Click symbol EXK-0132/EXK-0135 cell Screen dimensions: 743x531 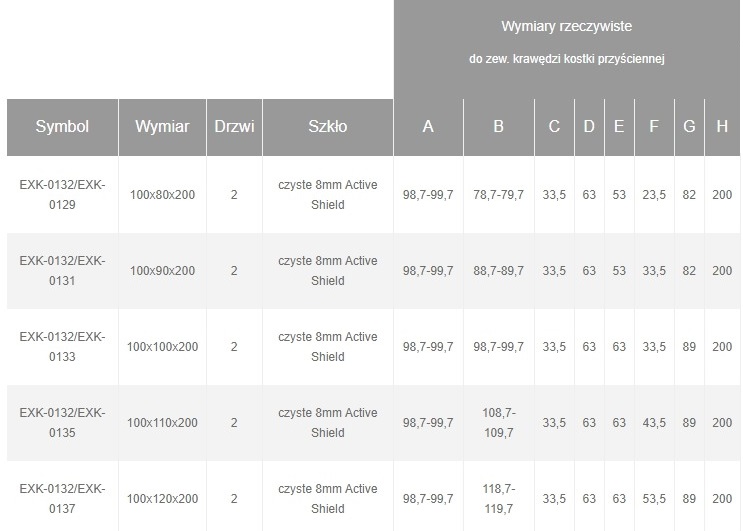click(62, 423)
